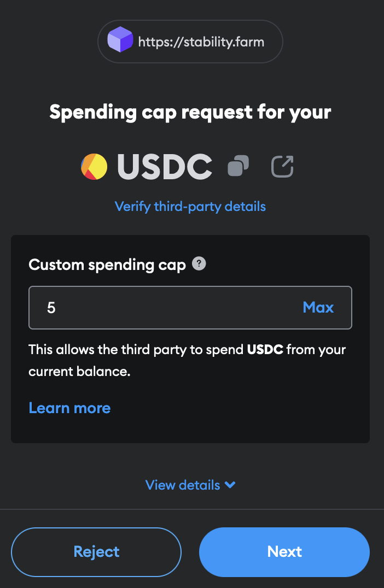Viewport: 384px width, 588px height.
Task: Reject the spending cap request
Action: (96, 552)
